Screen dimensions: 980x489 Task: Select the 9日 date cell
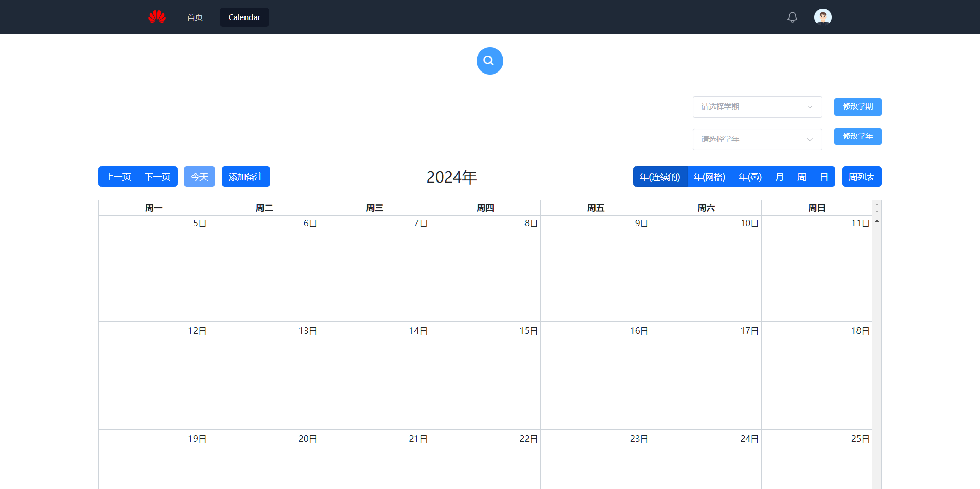tap(596, 268)
